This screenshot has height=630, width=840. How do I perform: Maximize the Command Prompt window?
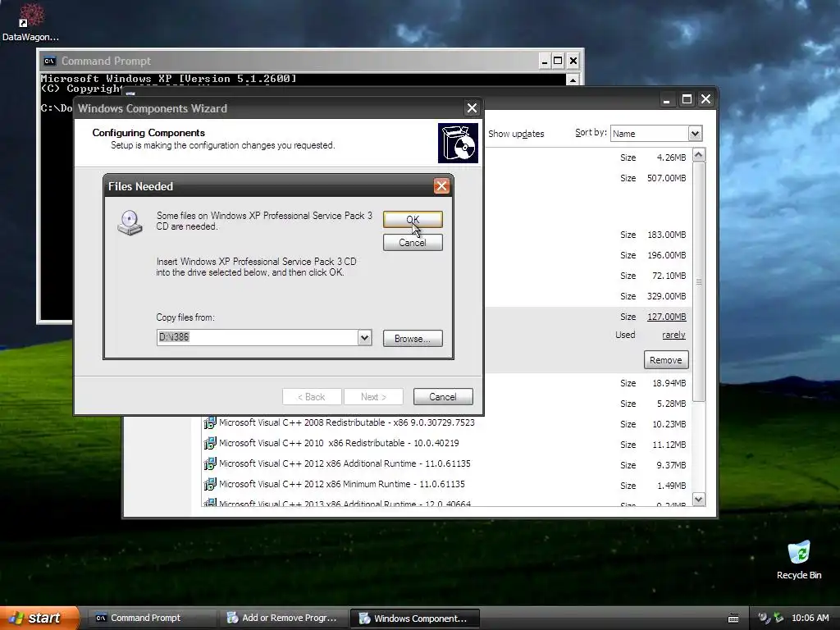point(558,61)
